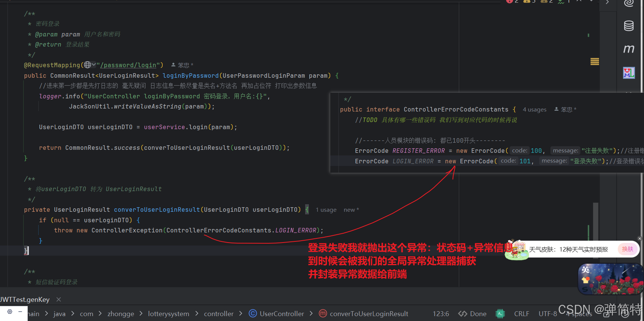Screen dimensions: 644x321
Task: Click the '1 usage' inlay hint
Action: pos(326,210)
